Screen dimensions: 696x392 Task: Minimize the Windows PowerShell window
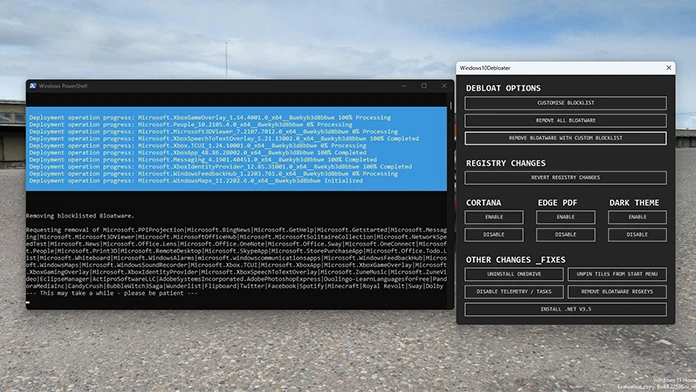[x=404, y=86]
